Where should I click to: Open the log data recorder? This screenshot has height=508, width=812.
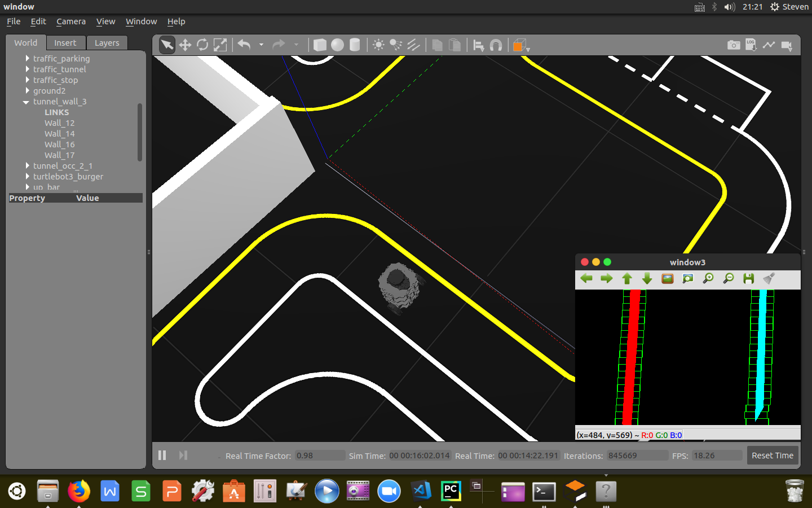click(751, 45)
